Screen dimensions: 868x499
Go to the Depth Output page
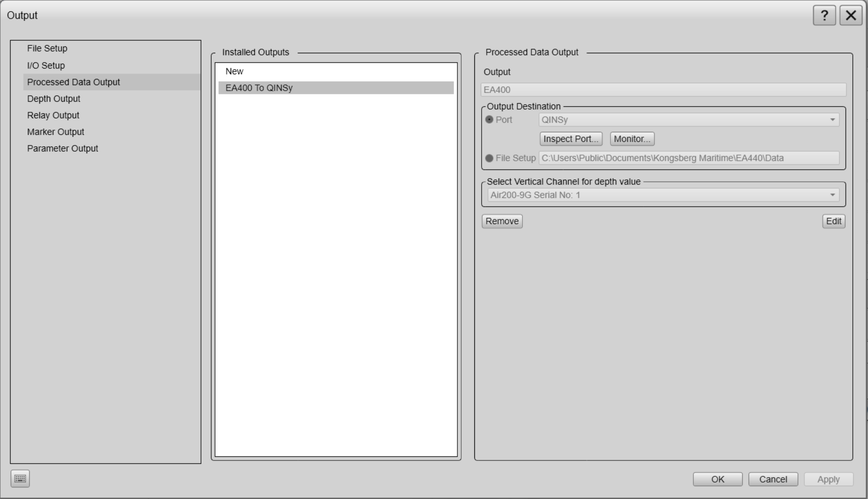pyautogui.click(x=54, y=99)
